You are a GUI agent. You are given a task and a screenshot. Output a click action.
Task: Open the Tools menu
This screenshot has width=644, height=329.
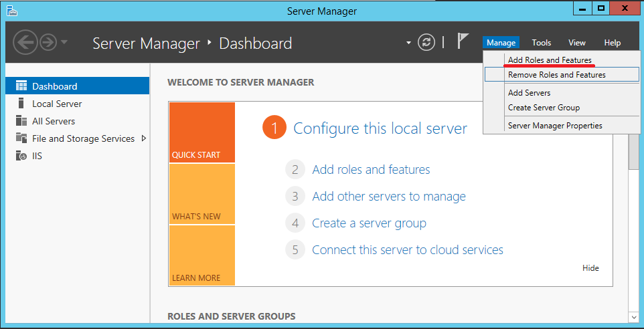pos(542,43)
